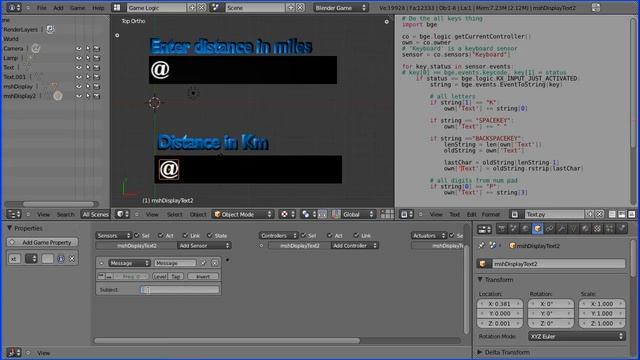Click the Tap button on Message sensor
Image resolution: width=640 pixels, height=360 pixels.
pos(176,276)
